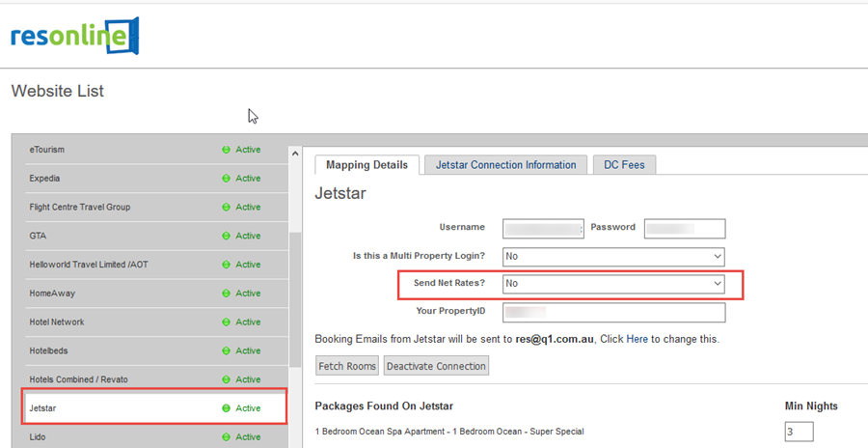868x448 pixels.
Task: Select Flight Centre Travel Group row
Action: click(156, 207)
